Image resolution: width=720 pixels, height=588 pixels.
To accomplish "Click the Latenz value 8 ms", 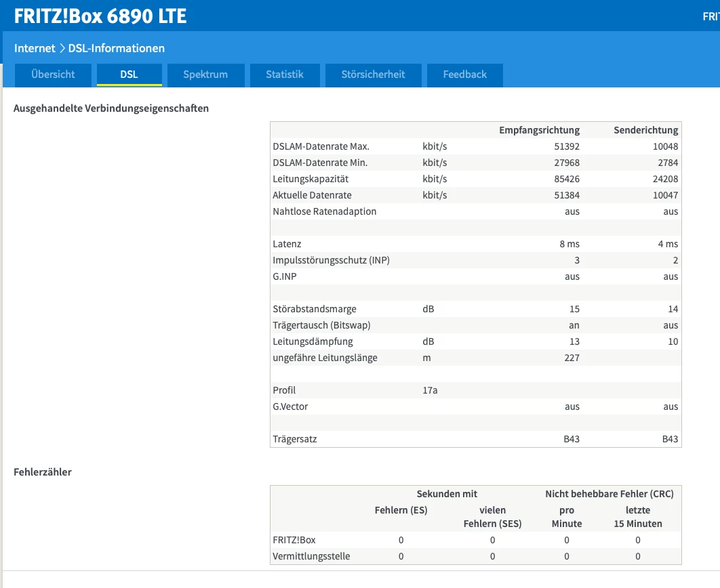I will (x=569, y=244).
